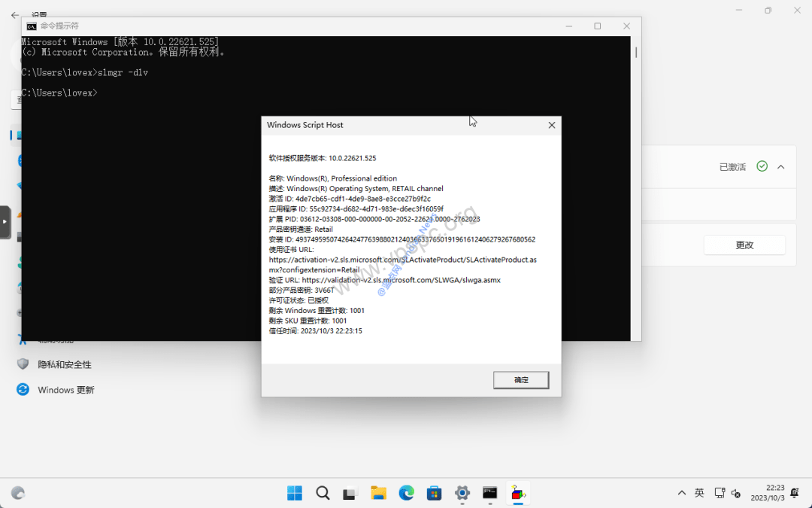Click the 扩展 PID line in dialog
This screenshot has height=508, width=812.
click(374, 219)
